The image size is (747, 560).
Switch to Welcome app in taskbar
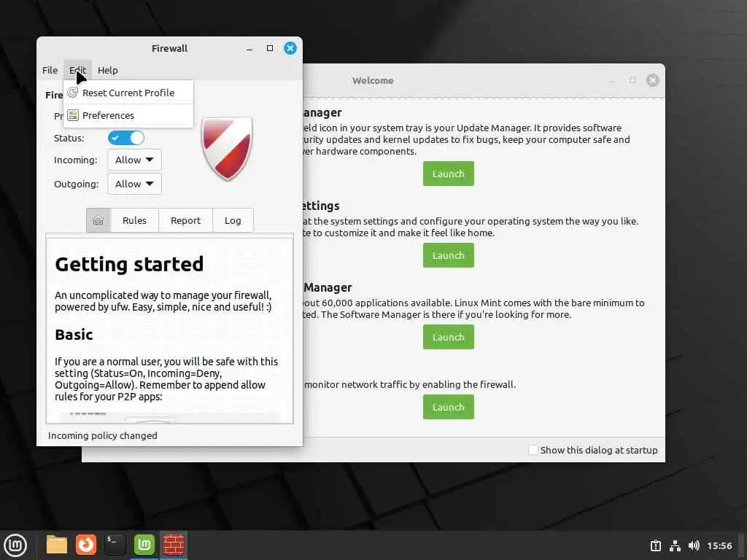(144, 545)
